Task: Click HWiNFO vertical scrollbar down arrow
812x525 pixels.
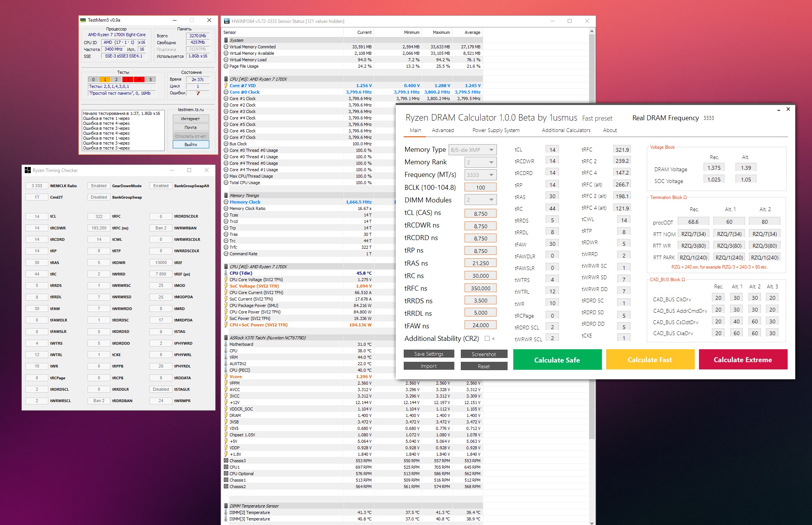Action: click(592, 522)
